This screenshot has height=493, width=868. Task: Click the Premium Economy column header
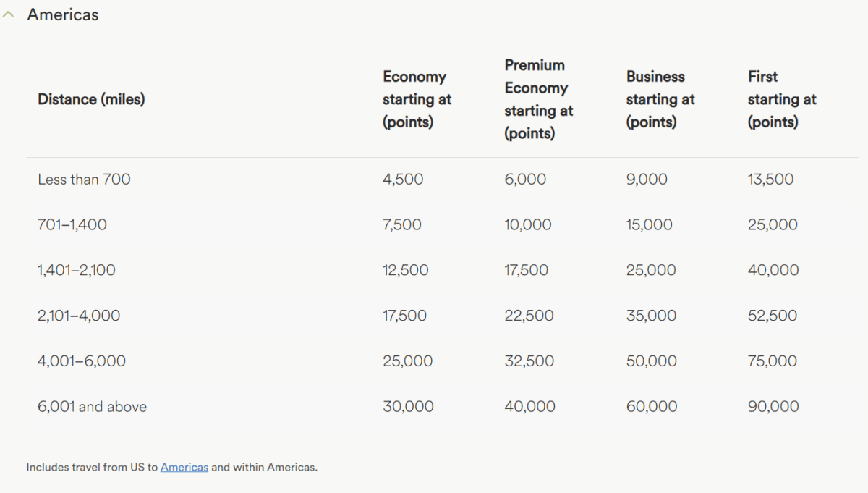(539, 99)
